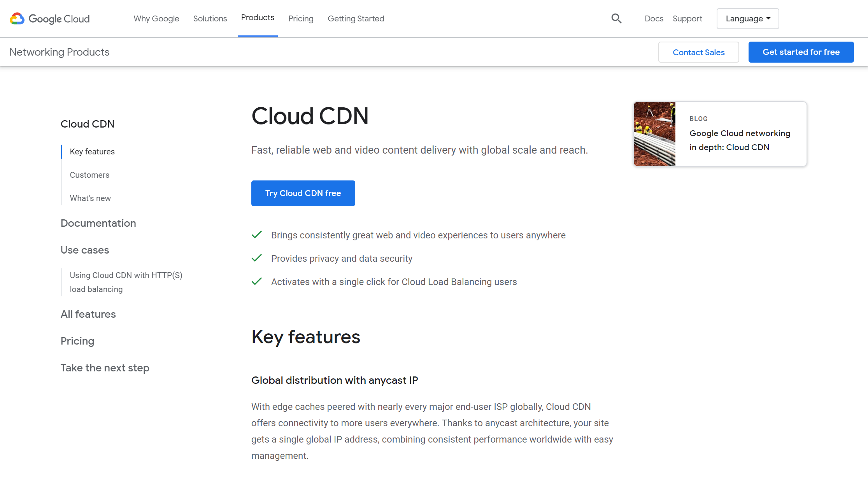Open the Pricing top menu item

301,19
